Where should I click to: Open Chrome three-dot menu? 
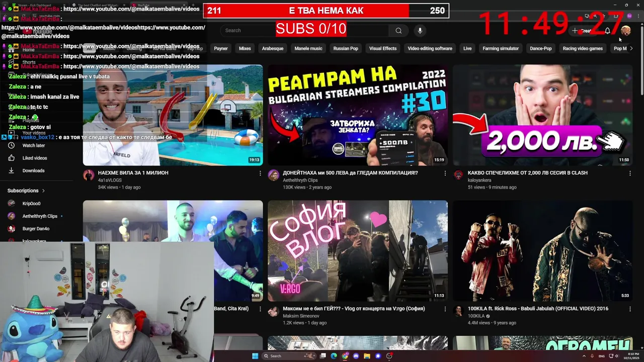(x=638, y=16)
